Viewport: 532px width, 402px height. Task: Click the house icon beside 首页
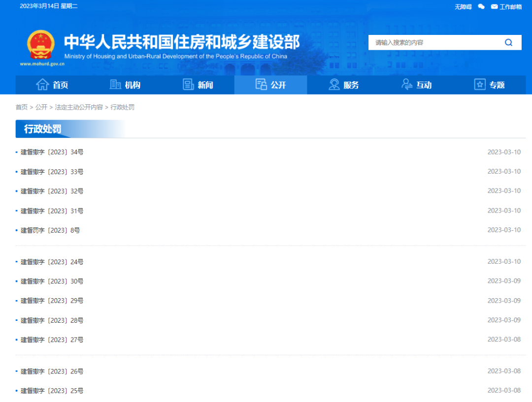(42, 85)
